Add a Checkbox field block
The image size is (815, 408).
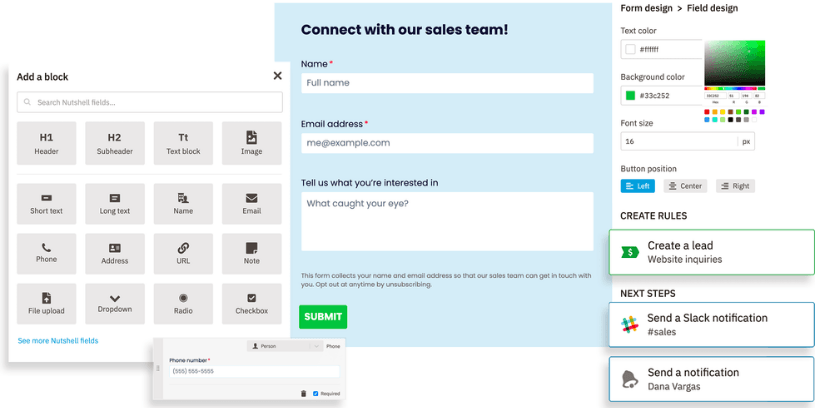click(x=251, y=303)
